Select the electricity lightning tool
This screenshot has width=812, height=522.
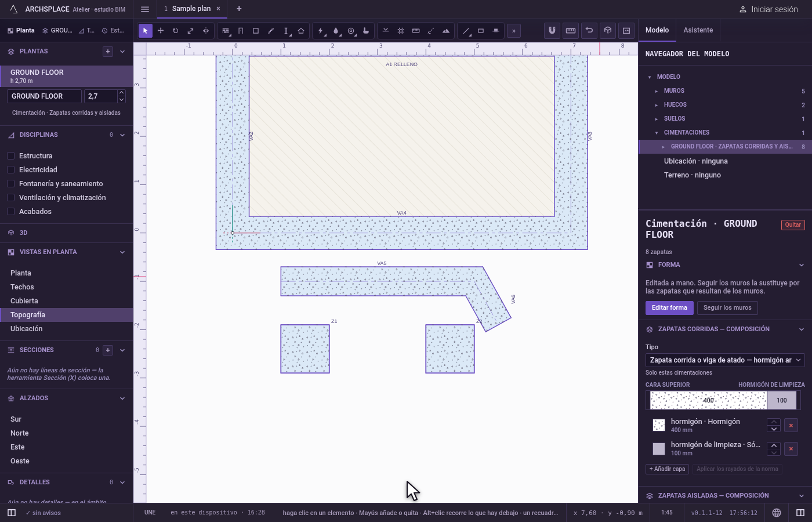point(321,31)
